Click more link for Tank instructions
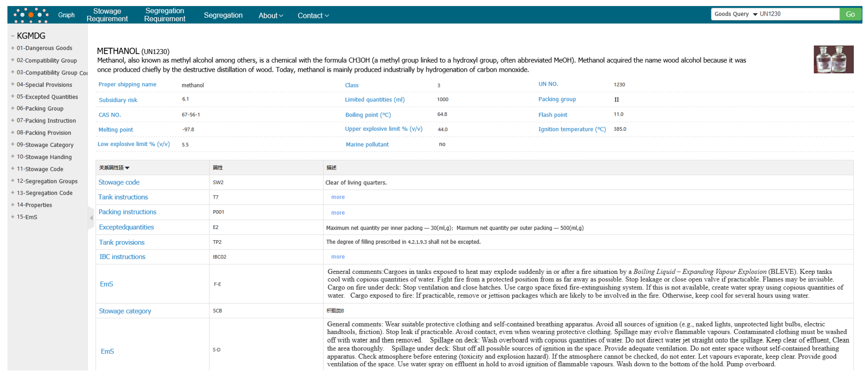 pyautogui.click(x=338, y=197)
